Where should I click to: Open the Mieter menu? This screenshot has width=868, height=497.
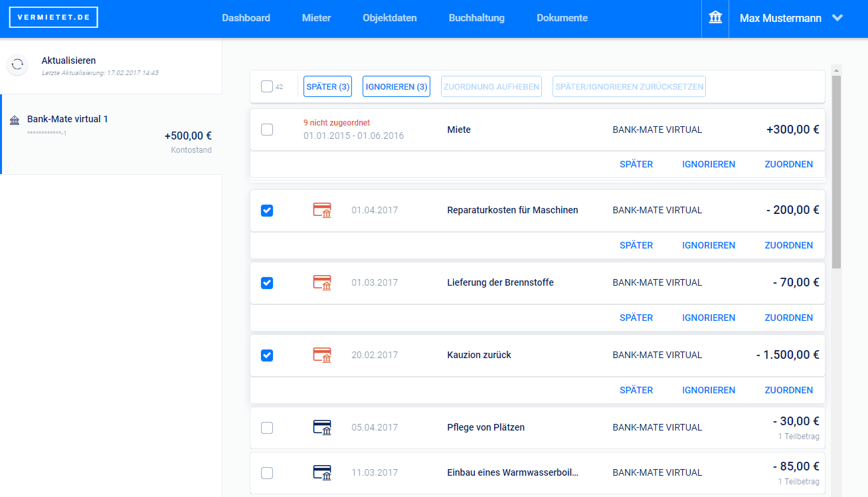316,18
